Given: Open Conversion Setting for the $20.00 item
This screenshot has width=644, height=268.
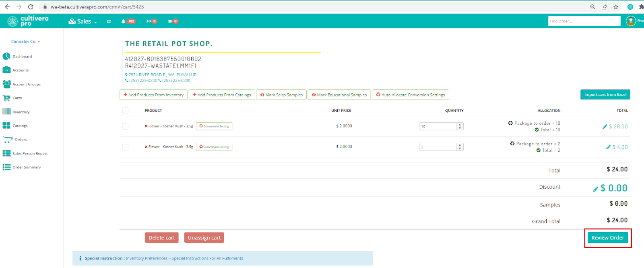Looking at the screenshot, I should [214, 126].
